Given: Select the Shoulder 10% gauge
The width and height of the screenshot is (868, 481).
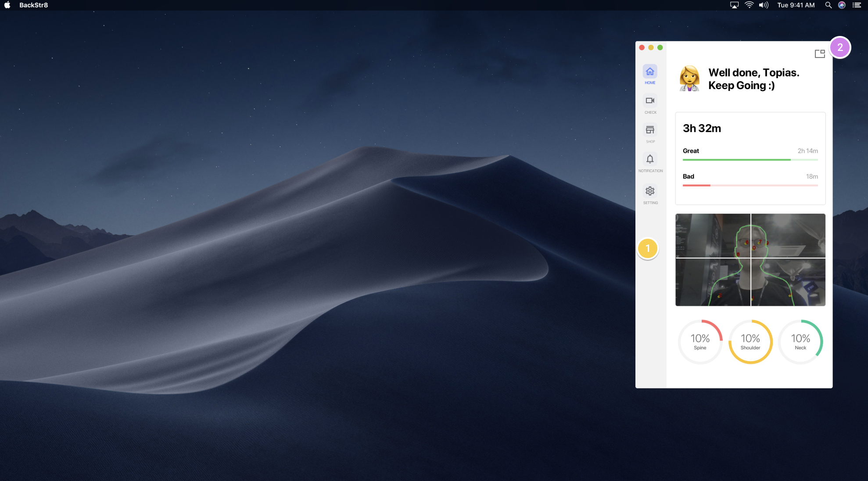Looking at the screenshot, I should pyautogui.click(x=750, y=341).
